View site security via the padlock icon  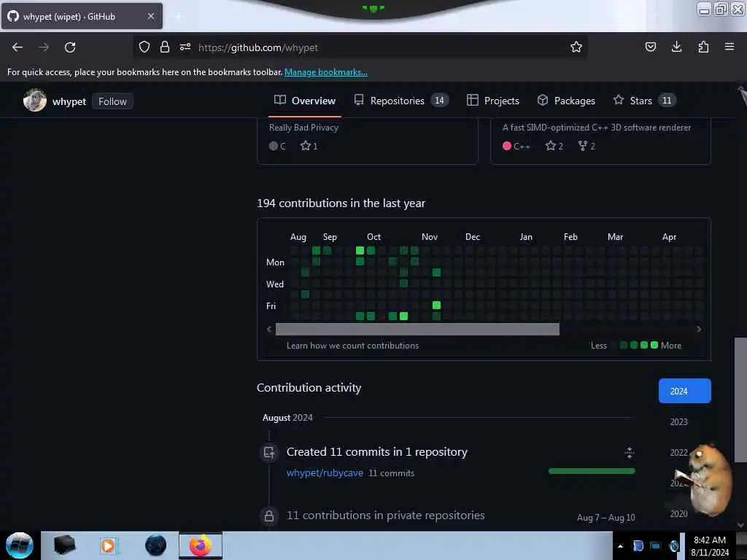[165, 47]
